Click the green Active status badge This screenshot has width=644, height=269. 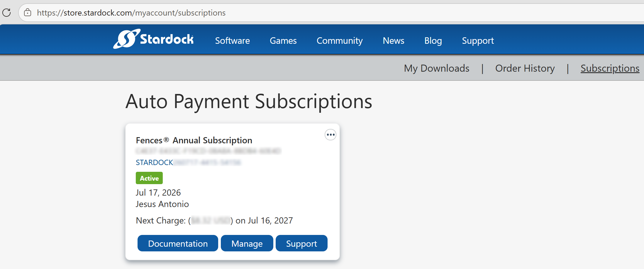coord(149,178)
